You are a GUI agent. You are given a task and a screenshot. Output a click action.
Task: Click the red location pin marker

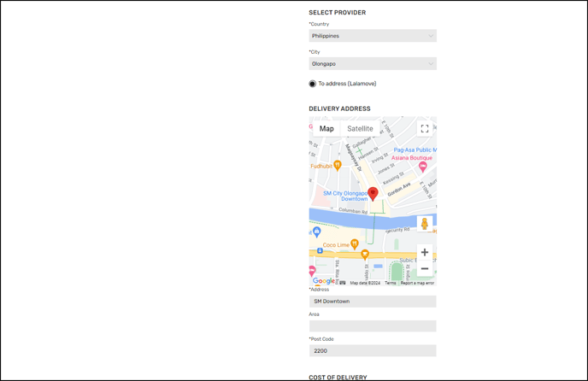pyautogui.click(x=373, y=194)
